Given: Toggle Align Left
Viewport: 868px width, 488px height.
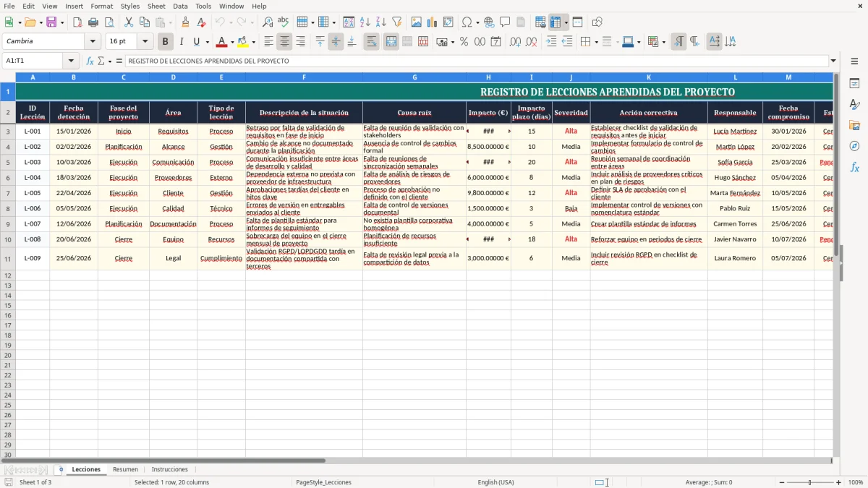Looking at the screenshot, I should (268, 42).
